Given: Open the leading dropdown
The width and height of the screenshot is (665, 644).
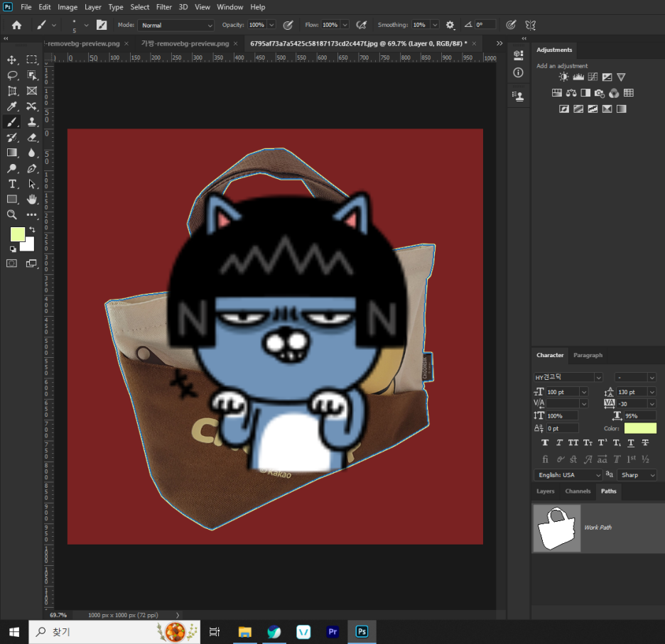Looking at the screenshot, I should click(652, 392).
